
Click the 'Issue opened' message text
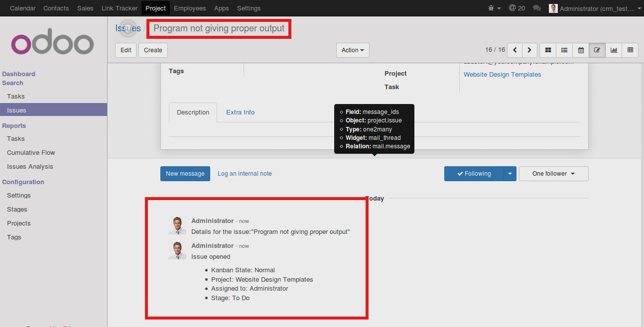(x=211, y=257)
